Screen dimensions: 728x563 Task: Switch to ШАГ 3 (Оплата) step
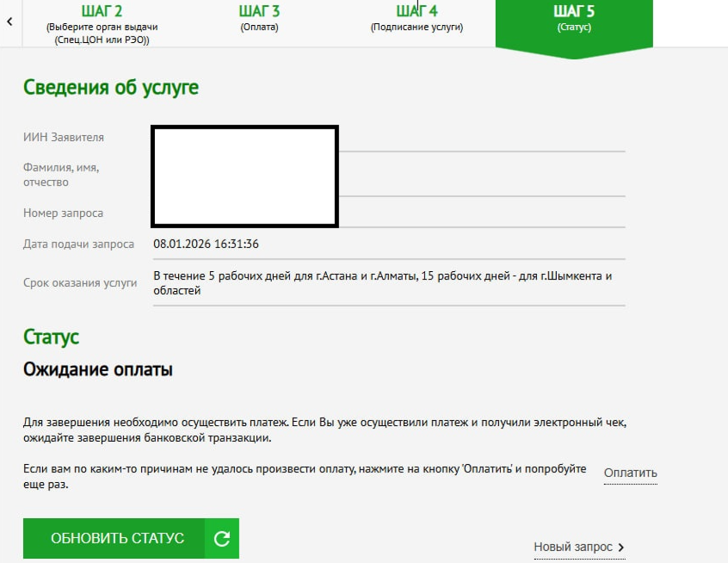coord(259,19)
